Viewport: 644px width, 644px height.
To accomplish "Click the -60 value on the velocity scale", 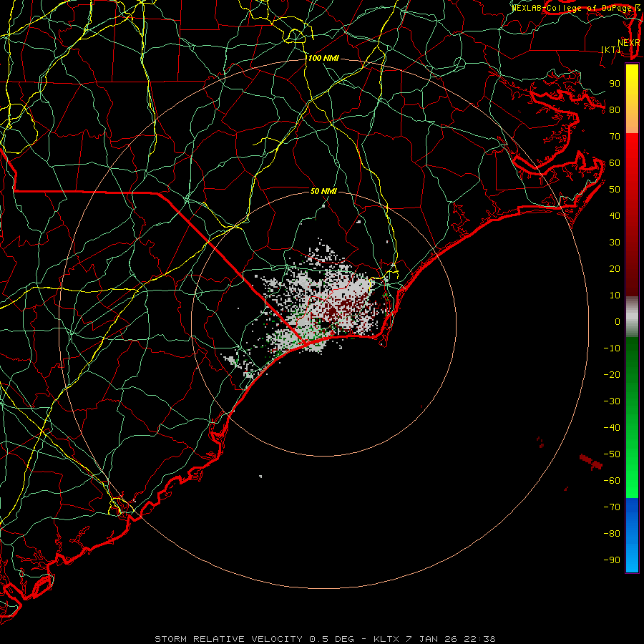I will pos(612,481).
